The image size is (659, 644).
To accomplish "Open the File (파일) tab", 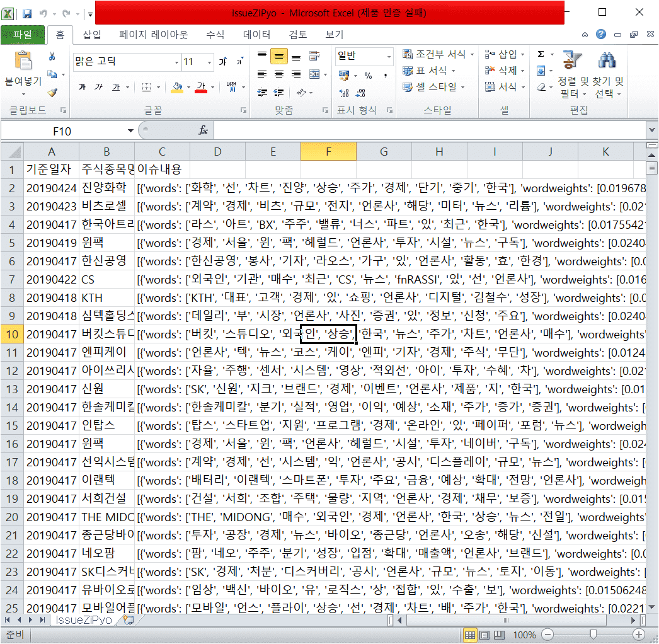I will point(23,35).
